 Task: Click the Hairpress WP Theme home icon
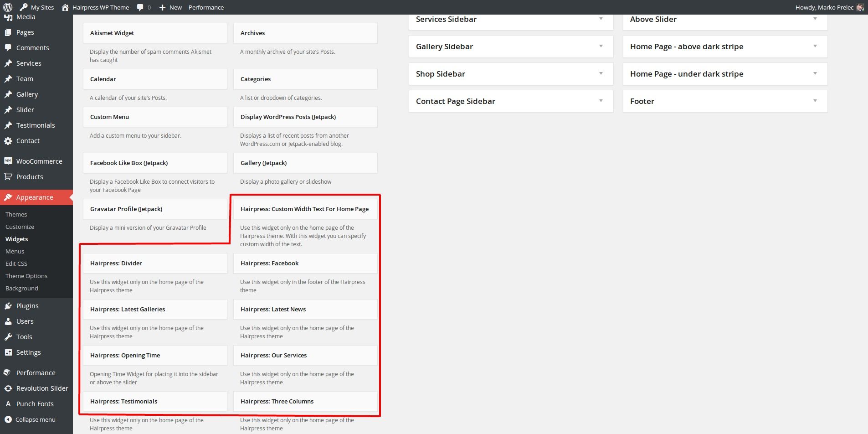tap(65, 7)
